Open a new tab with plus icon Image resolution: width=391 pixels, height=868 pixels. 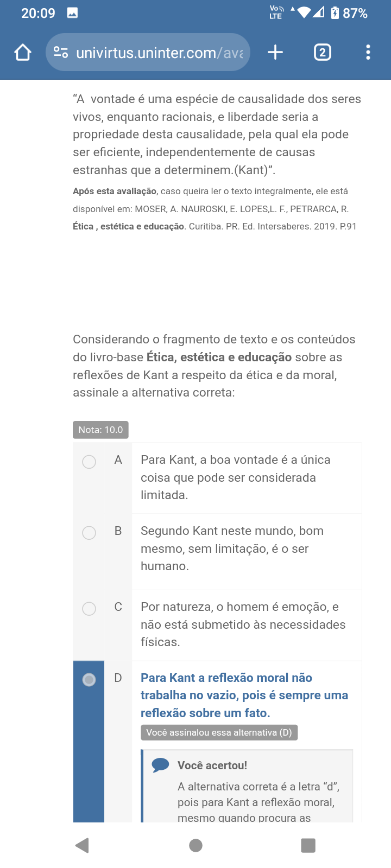pos(275,53)
